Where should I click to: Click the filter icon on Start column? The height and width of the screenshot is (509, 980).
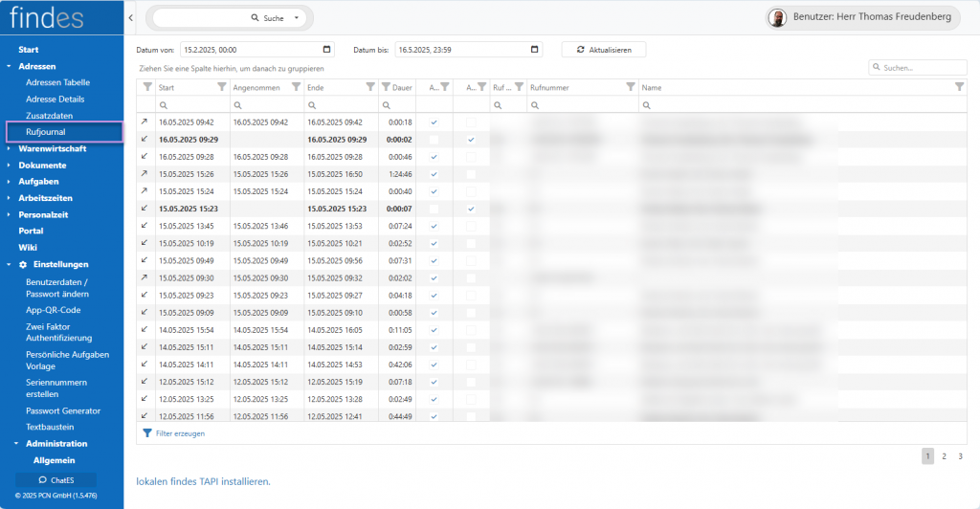pos(222,87)
